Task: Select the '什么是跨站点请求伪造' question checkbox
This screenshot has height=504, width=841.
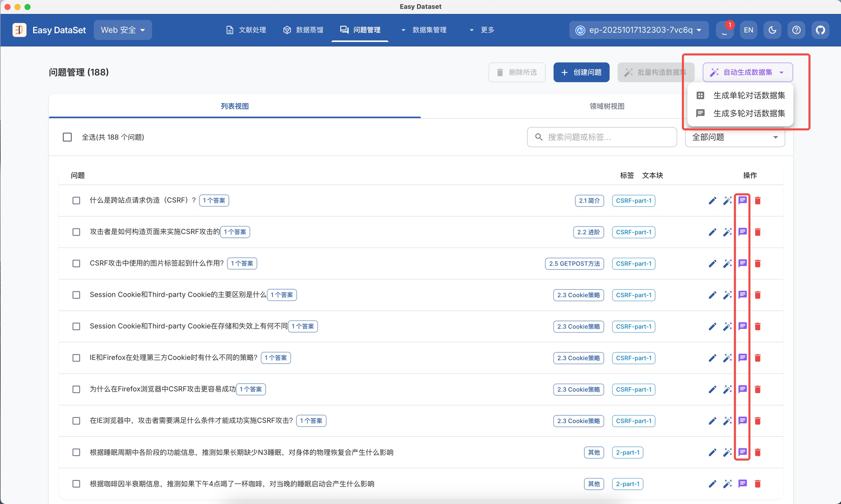Action: tap(76, 201)
